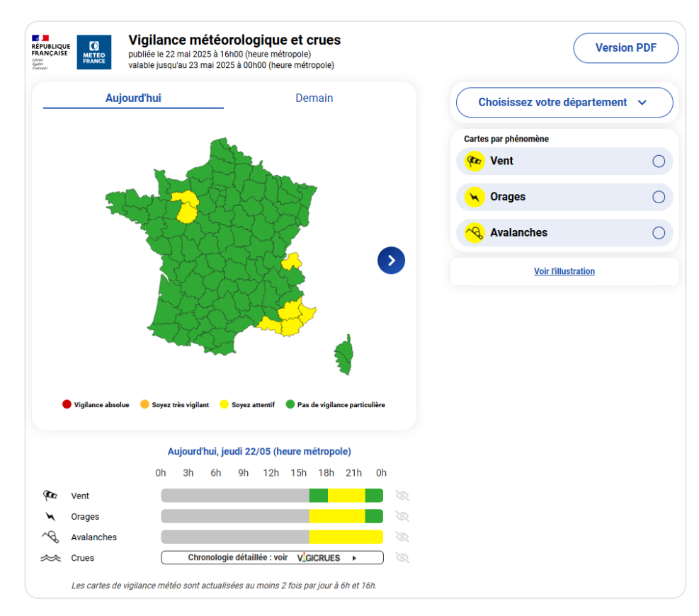
Task: Click the yellow Soyez attentif legend dot
Action: click(x=225, y=404)
